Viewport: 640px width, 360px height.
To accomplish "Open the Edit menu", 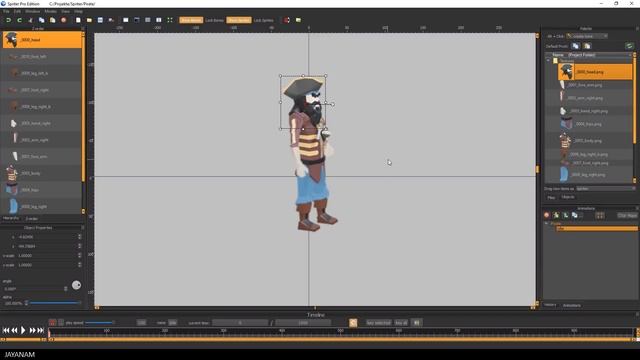I will 17,11.
